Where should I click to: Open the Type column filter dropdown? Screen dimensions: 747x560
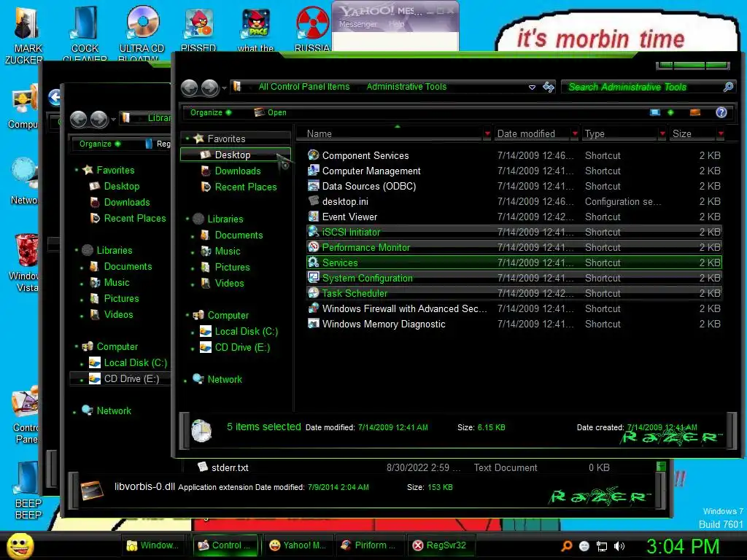tap(662, 134)
